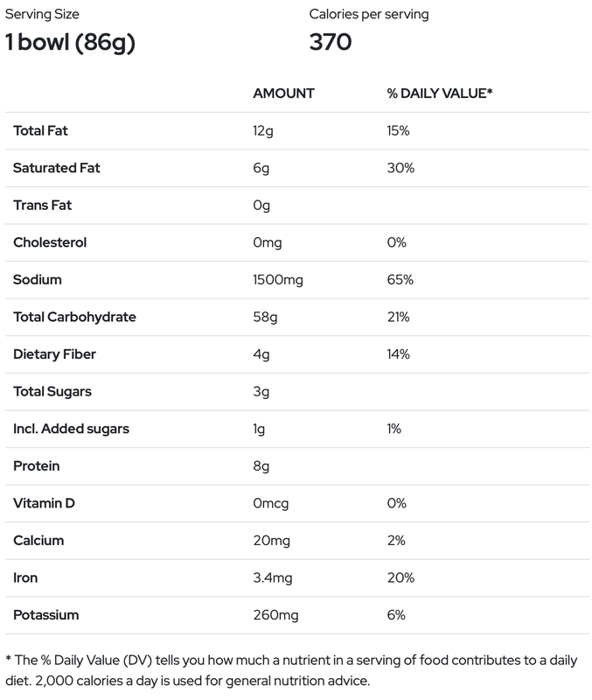The image size is (592, 700).
Task: Select the Total Fat row label
Action: pos(40,130)
